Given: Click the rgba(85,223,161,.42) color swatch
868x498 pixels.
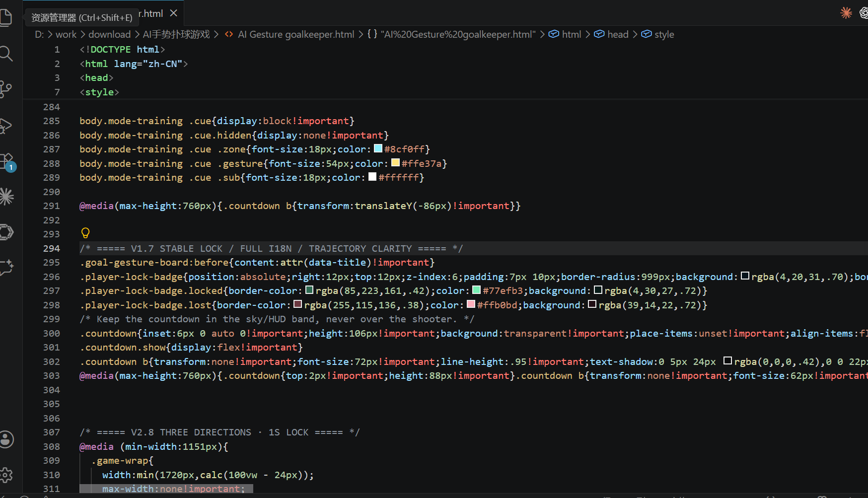Looking at the screenshot, I should coord(309,290).
